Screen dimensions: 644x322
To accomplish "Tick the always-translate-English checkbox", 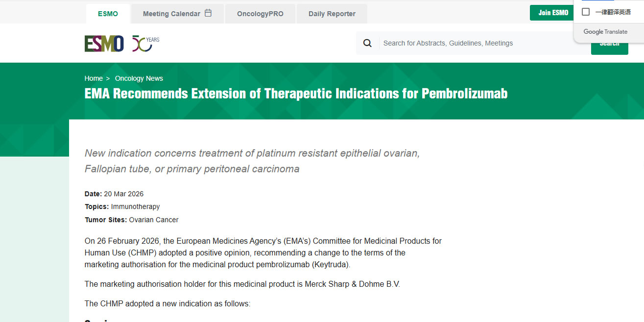I will tap(586, 12).
